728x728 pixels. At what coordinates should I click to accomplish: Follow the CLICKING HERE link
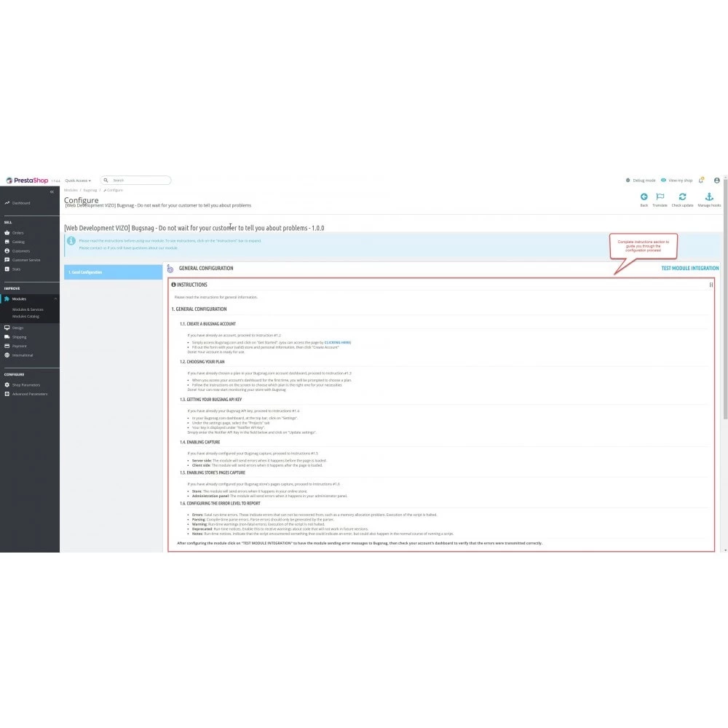point(338,343)
